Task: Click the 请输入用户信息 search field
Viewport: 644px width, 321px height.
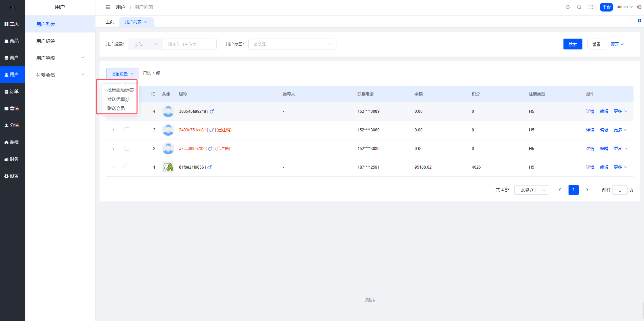Action: [x=190, y=44]
